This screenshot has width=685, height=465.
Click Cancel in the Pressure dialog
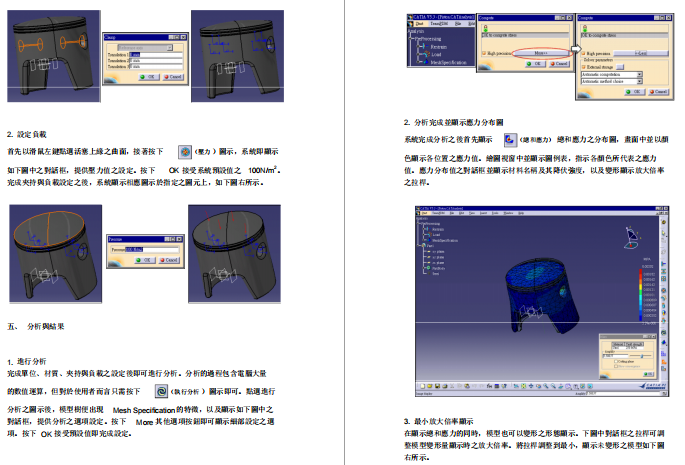click(169, 260)
